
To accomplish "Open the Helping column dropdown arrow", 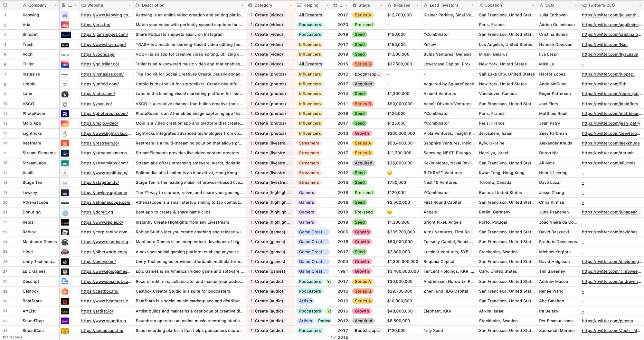I will 327,5.
